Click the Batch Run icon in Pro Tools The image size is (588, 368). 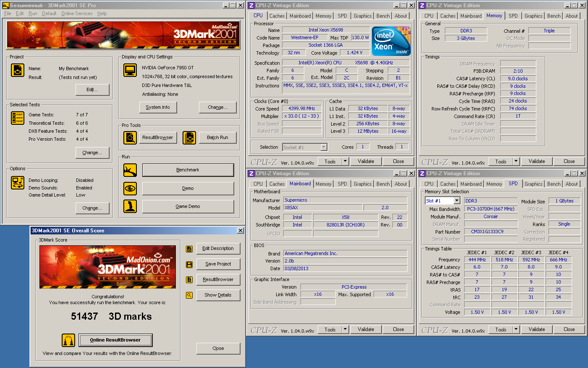[189, 137]
